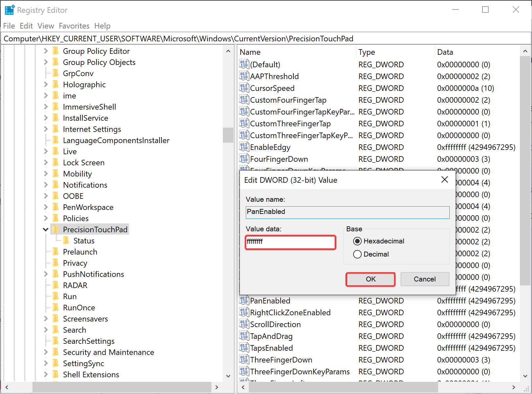Confirm the DWORD edit with OK
This screenshot has width=532, height=394.
[371, 279]
